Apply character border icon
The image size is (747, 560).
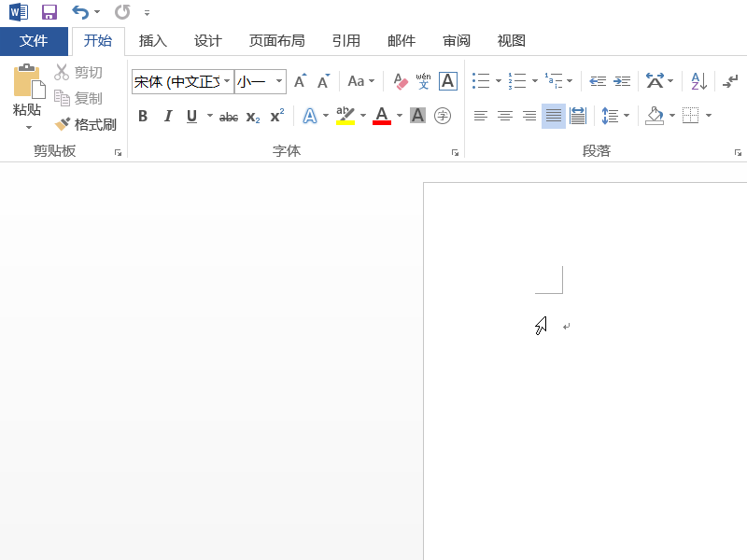click(448, 81)
